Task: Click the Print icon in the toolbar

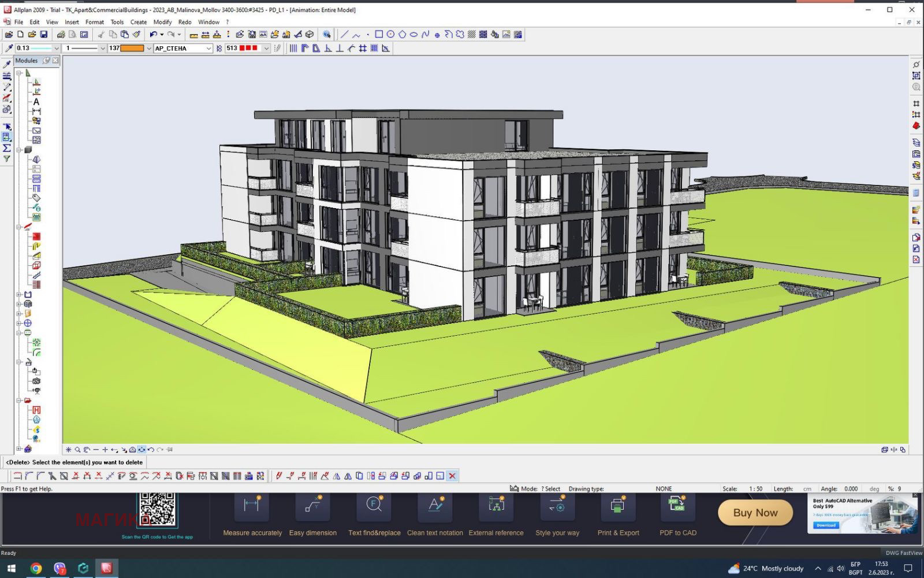Action: click(x=61, y=35)
